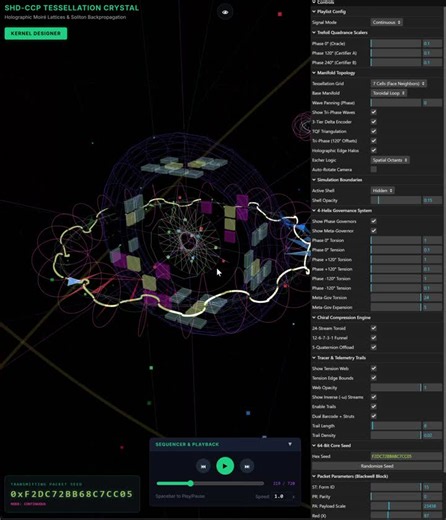This screenshot has width=446, height=520.
Task: Uncheck Tension Edge Bounds
Action: (x=374, y=378)
